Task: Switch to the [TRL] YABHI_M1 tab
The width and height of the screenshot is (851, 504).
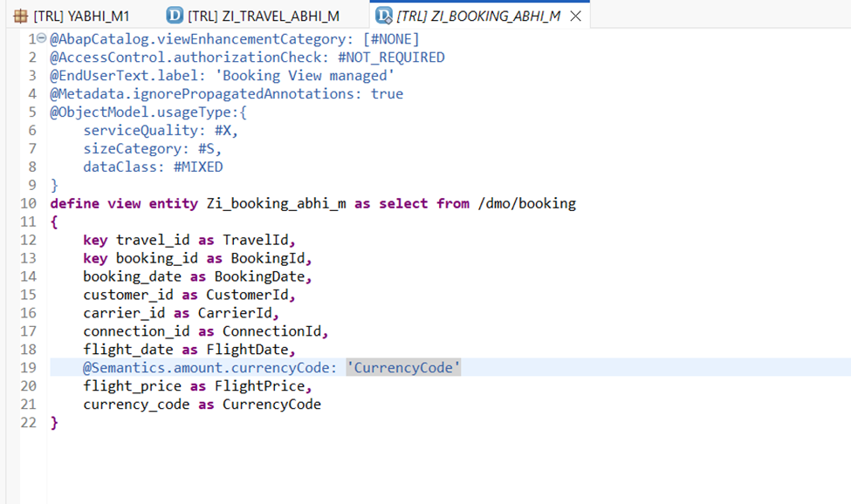Action: (72, 17)
